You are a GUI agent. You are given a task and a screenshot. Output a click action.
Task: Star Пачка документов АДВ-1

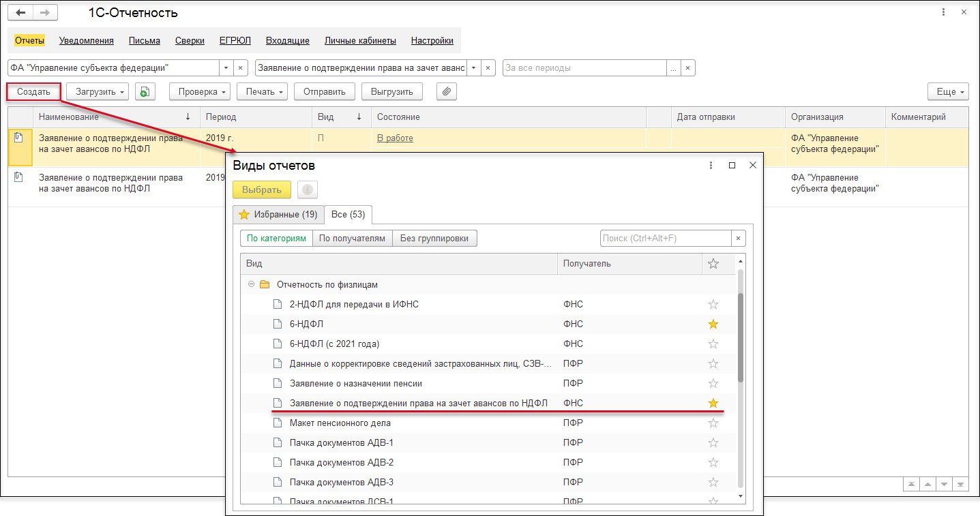[713, 442]
